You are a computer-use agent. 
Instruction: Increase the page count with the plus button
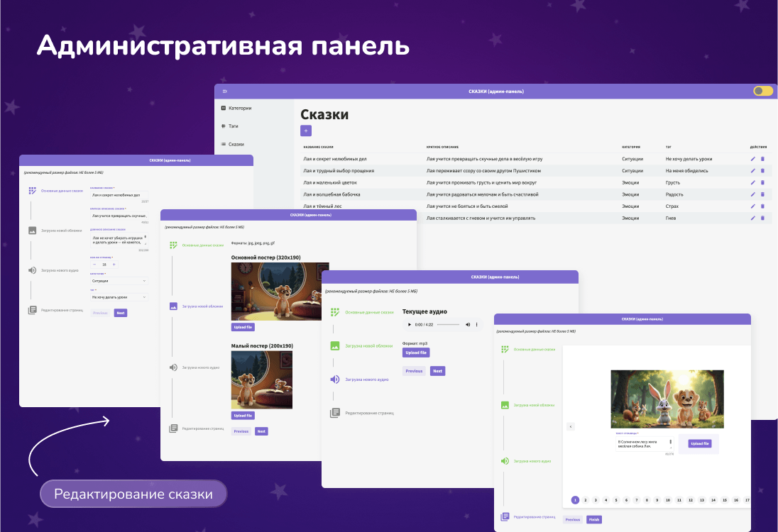click(x=114, y=265)
